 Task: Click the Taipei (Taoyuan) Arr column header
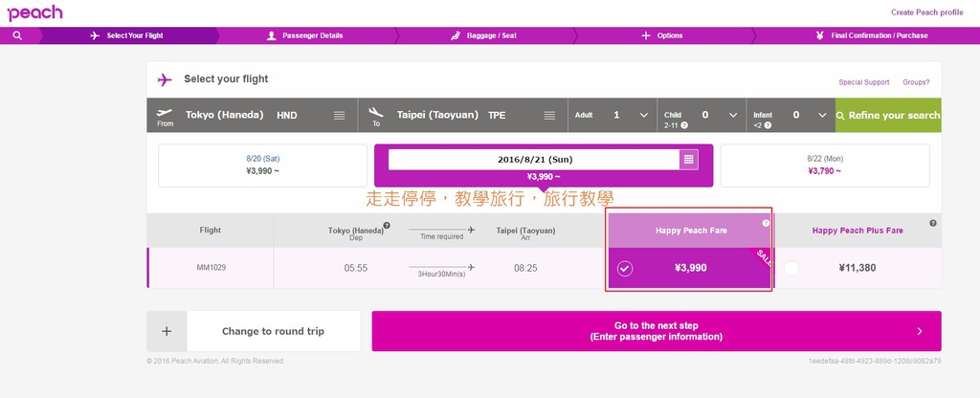[x=525, y=233]
